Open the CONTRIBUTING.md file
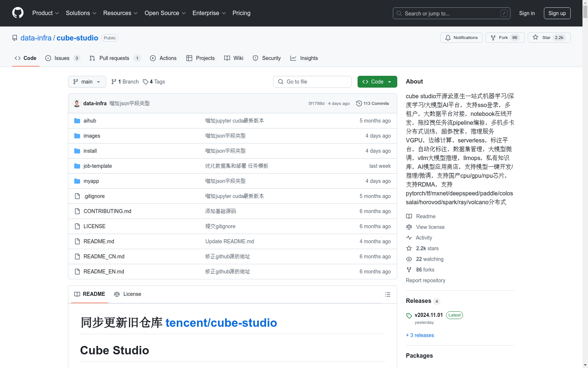 coord(107,211)
